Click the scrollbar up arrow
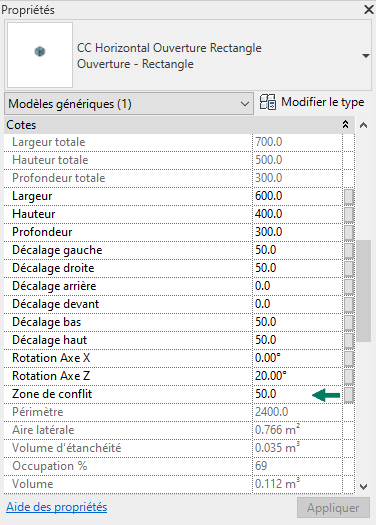This screenshot has width=376, height=525. click(x=364, y=125)
